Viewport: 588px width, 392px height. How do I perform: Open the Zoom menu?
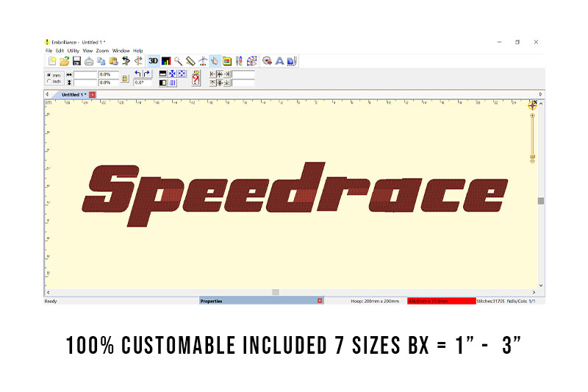point(102,51)
